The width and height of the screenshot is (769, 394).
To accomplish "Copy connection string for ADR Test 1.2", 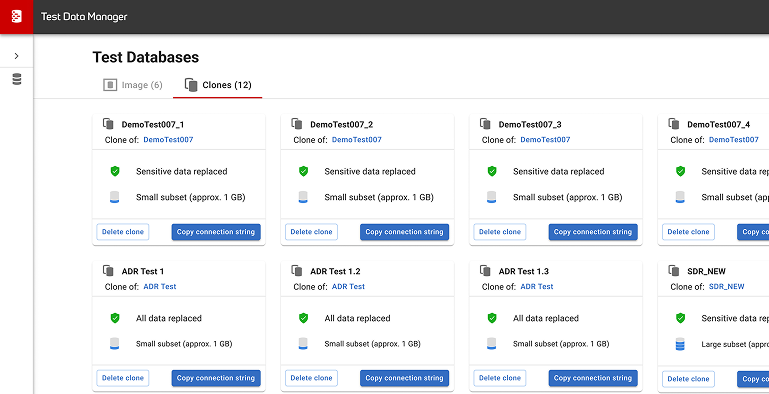I will (404, 378).
